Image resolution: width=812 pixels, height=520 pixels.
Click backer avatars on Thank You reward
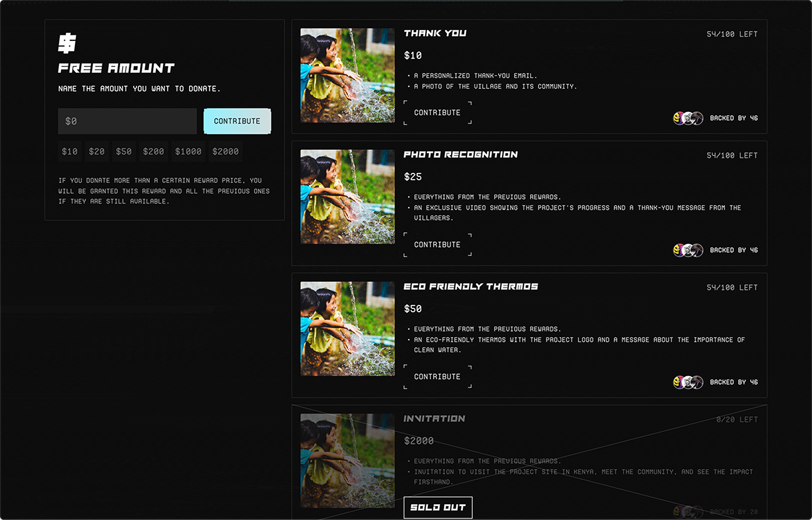point(688,118)
